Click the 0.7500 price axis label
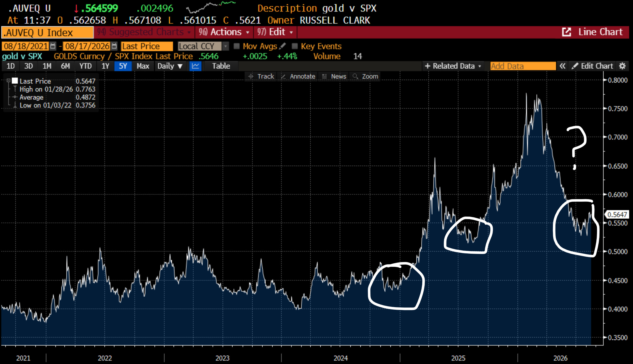The image size is (633, 364). coord(618,109)
